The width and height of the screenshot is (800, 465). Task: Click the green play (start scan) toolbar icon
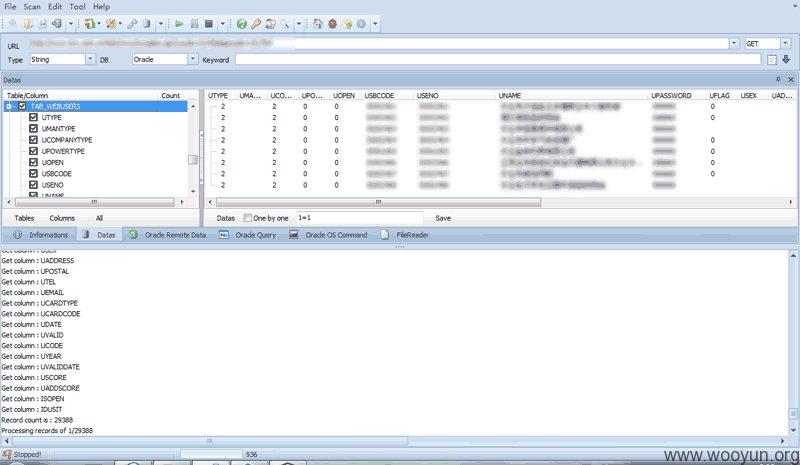pos(179,24)
